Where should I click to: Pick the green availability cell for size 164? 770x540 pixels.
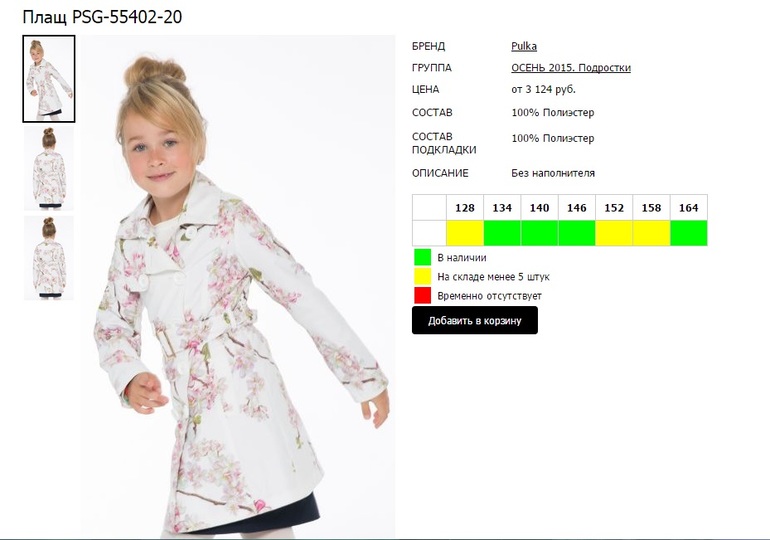689,233
